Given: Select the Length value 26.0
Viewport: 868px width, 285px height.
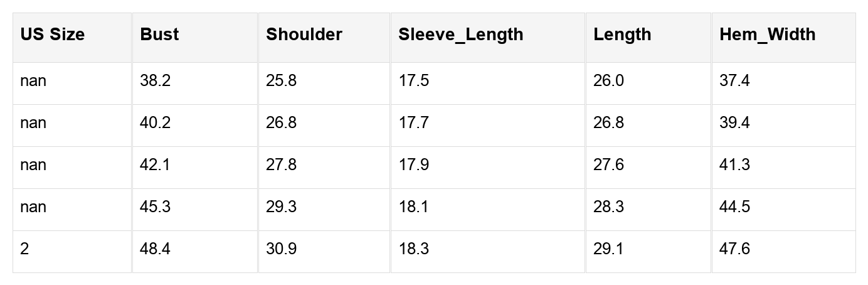Looking at the screenshot, I should (x=608, y=81).
